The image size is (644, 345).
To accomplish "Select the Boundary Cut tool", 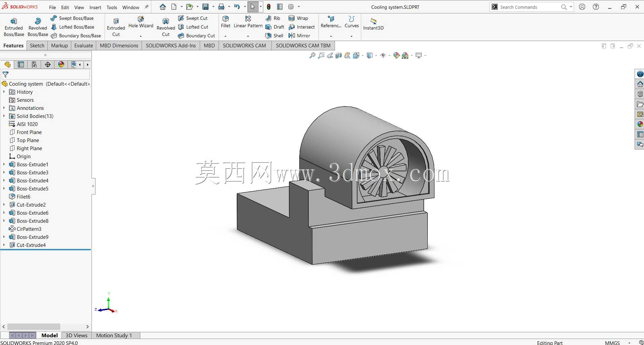I will tap(196, 36).
